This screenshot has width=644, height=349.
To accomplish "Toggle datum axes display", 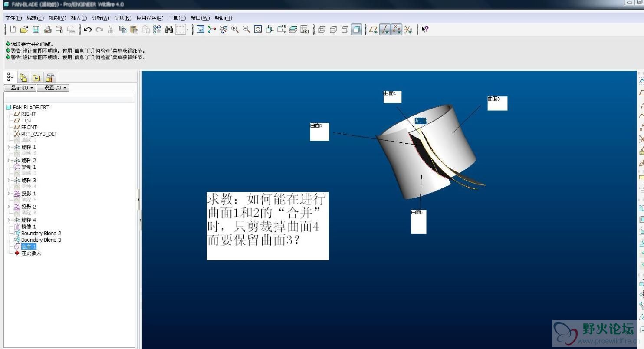I will (x=385, y=30).
